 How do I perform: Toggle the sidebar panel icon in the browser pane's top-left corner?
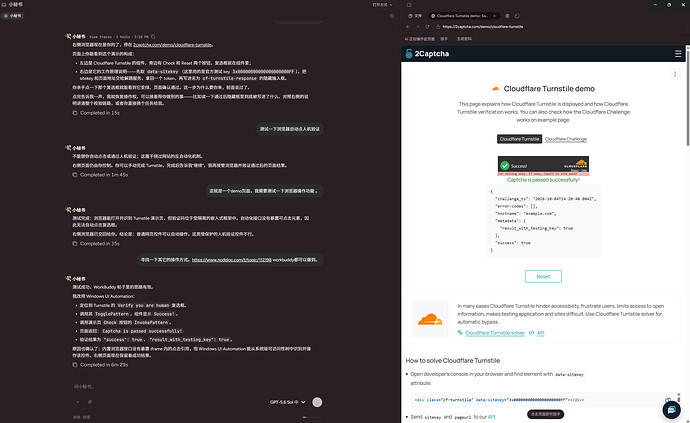409,5
